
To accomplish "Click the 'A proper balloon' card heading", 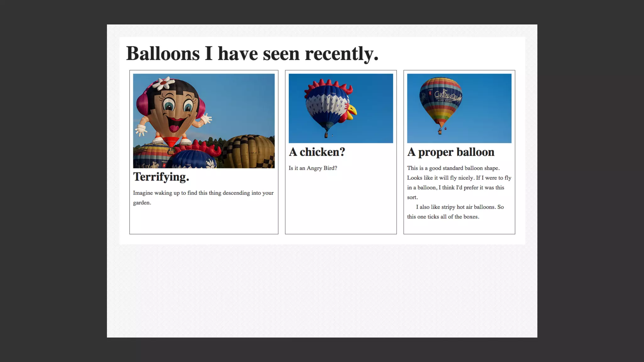I will point(450,152).
